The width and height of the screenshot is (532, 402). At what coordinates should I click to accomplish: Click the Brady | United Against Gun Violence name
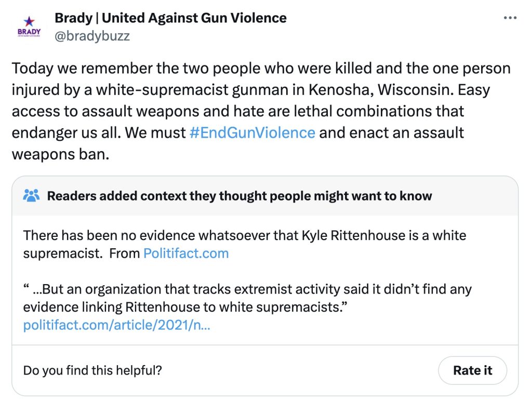[x=170, y=18]
